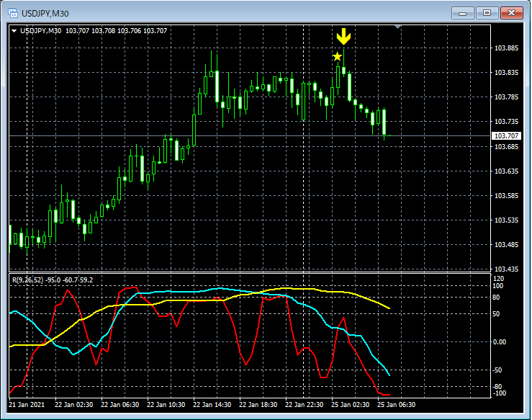Click the 103.685 price scale label
The height and width of the screenshot is (420, 532).
tap(506, 146)
